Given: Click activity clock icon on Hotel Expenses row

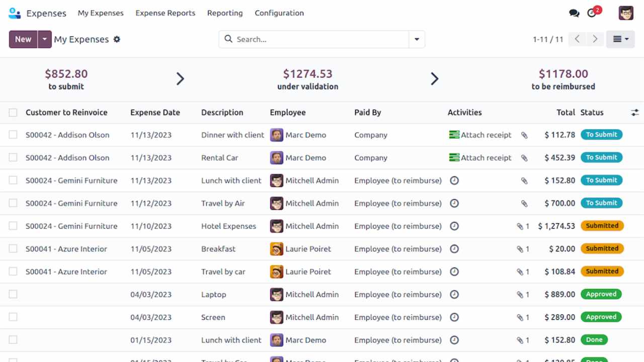Looking at the screenshot, I should pyautogui.click(x=454, y=226).
